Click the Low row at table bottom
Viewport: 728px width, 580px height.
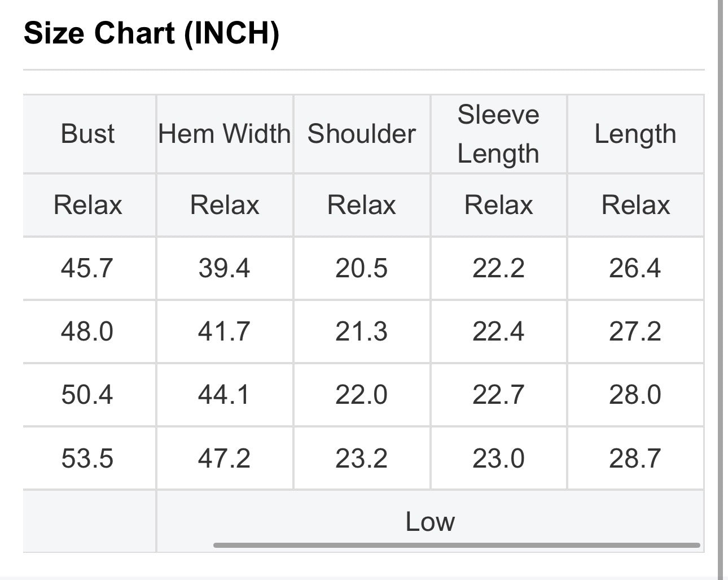point(430,521)
